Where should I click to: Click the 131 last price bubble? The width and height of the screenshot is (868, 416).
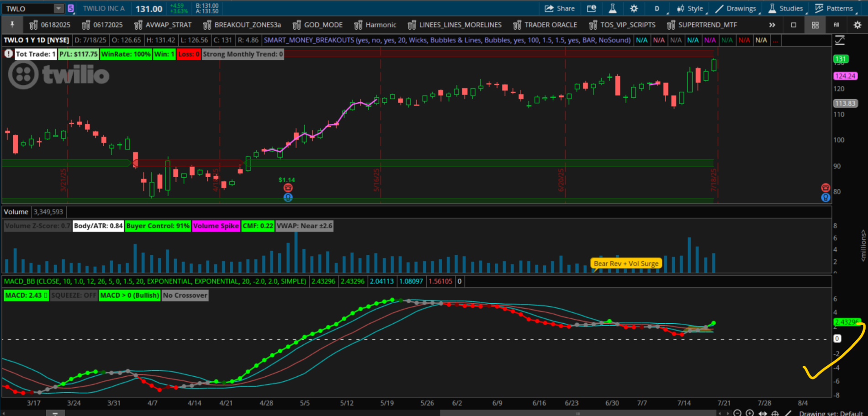pos(841,59)
